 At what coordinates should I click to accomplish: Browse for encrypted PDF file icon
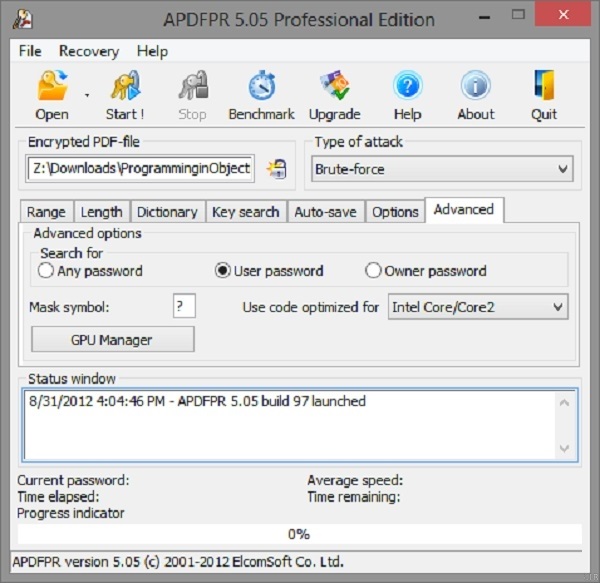pyautogui.click(x=275, y=169)
